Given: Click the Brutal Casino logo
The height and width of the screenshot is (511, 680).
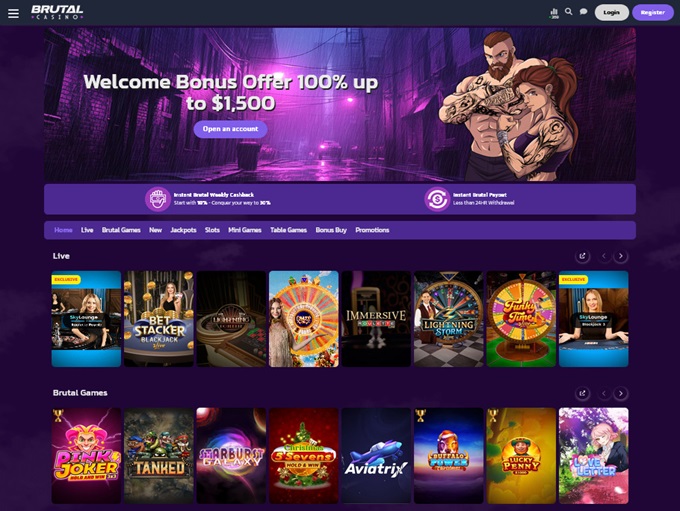Looking at the screenshot, I should click(x=57, y=12).
